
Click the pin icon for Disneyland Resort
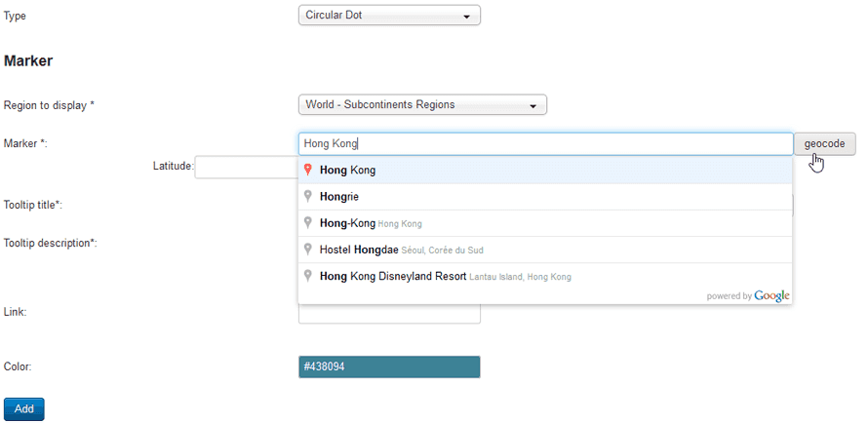pos(308,276)
